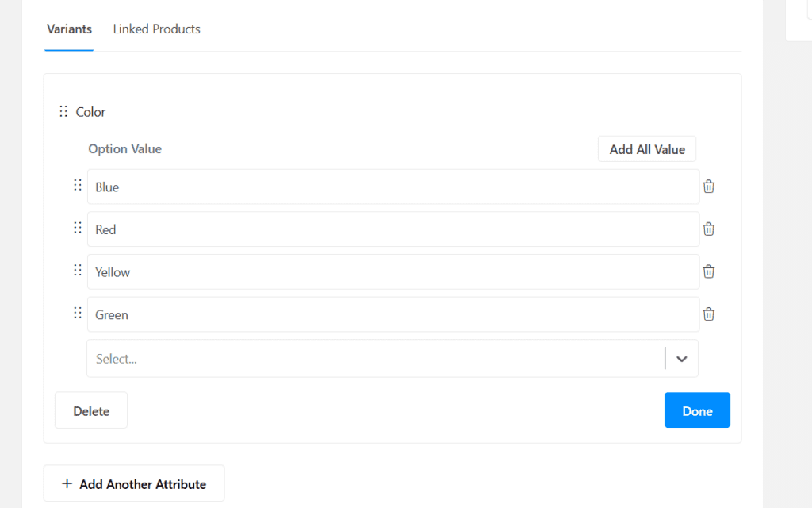
Task: Click the drag handle beside Color
Action: point(63,111)
